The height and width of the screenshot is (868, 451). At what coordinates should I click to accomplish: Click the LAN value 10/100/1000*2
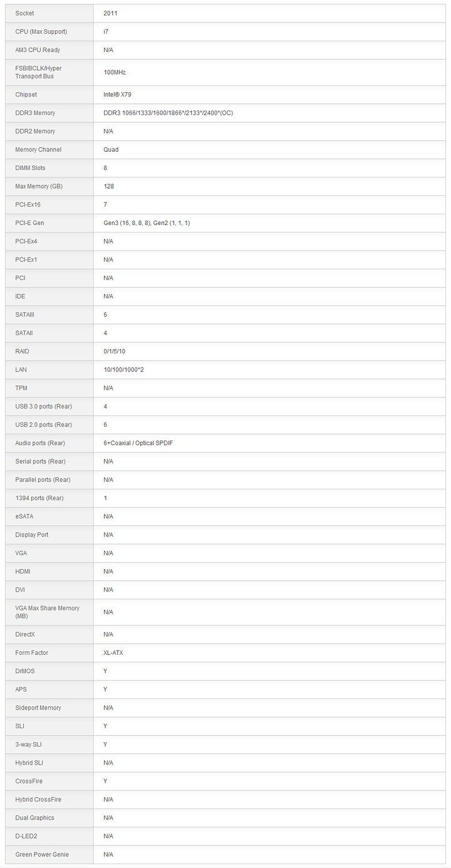[x=123, y=370]
